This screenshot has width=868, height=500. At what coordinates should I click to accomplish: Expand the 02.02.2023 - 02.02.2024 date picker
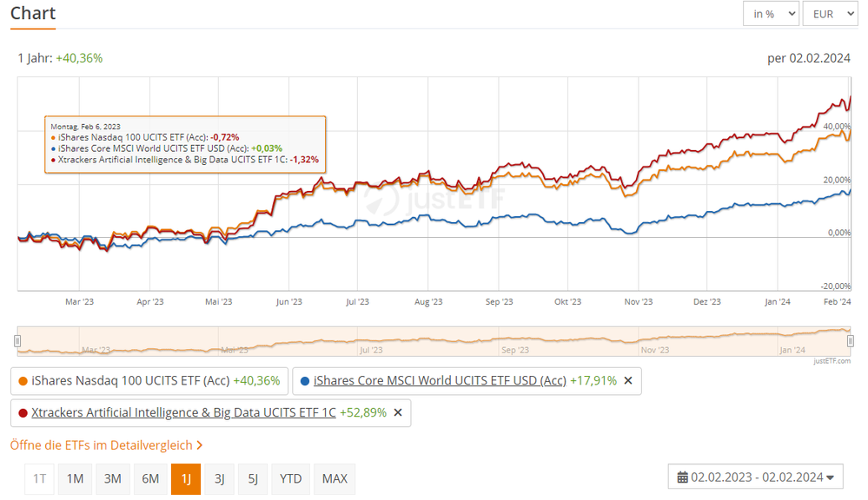click(756, 477)
